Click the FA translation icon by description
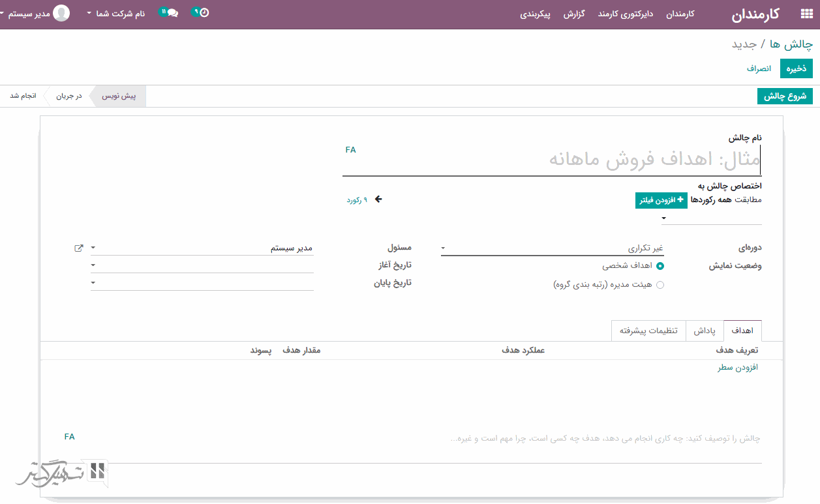 70,437
